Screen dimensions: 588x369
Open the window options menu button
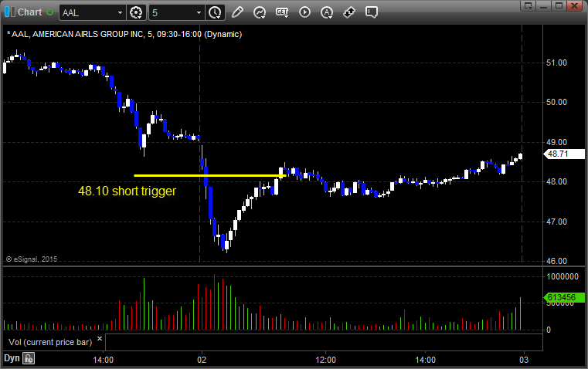(x=528, y=5)
